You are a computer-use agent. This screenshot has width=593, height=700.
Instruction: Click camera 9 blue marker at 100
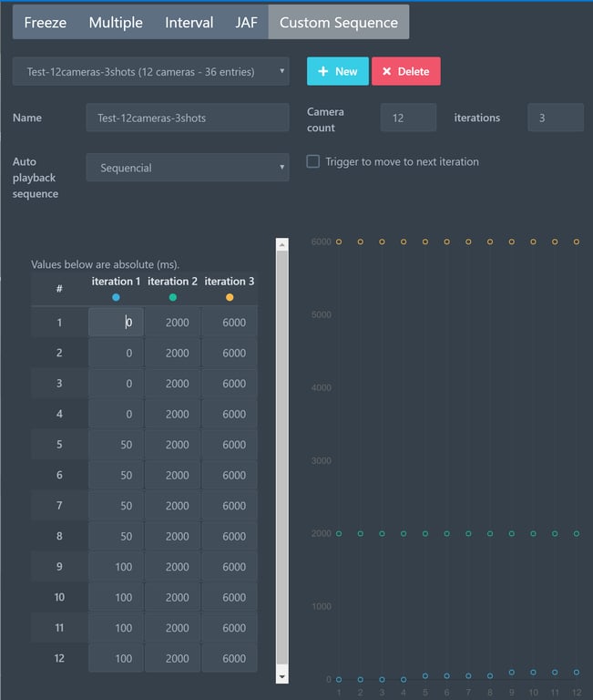click(512, 673)
